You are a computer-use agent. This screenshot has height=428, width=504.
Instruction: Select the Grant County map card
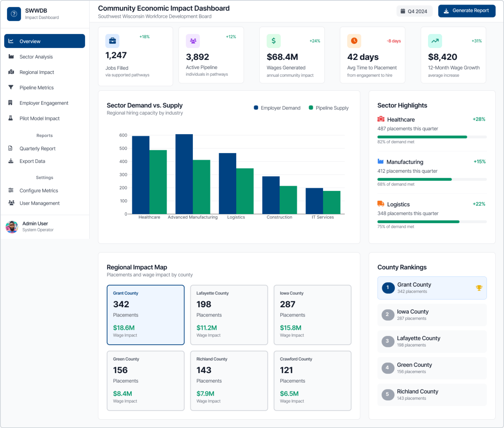tap(146, 315)
